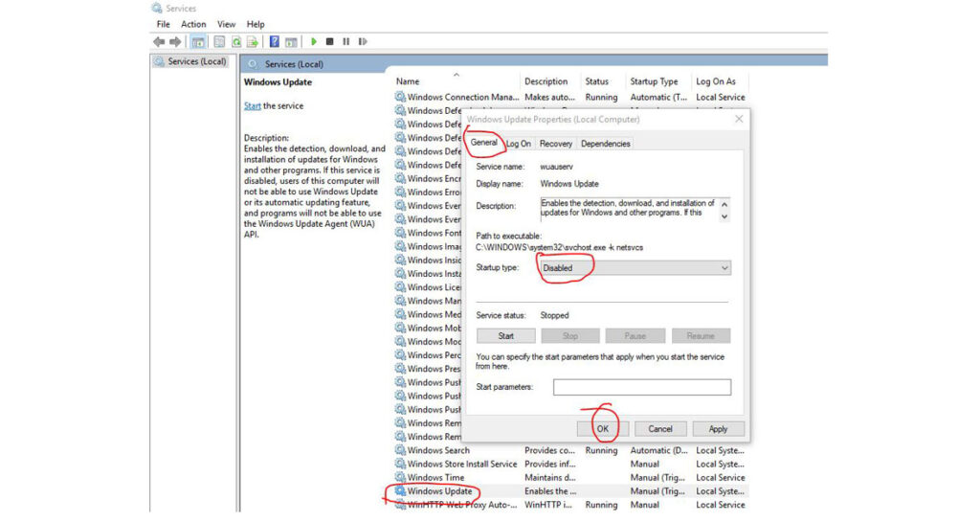Click the gear icon beside Windows Connection Manager

tap(400, 97)
